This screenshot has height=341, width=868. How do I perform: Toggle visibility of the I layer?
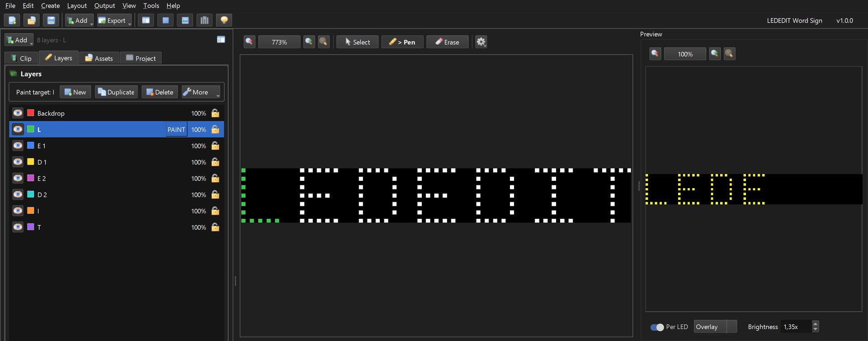pyautogui.click(x=18, y=211)
